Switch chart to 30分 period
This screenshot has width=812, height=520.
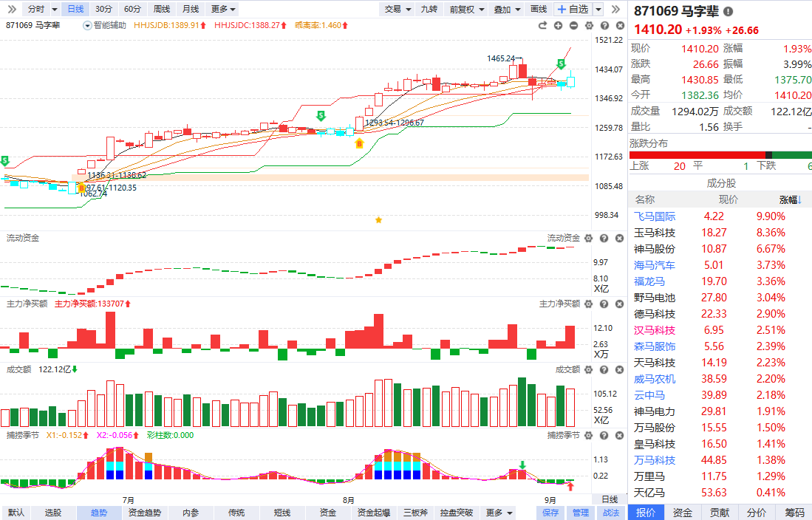(103, 9)
